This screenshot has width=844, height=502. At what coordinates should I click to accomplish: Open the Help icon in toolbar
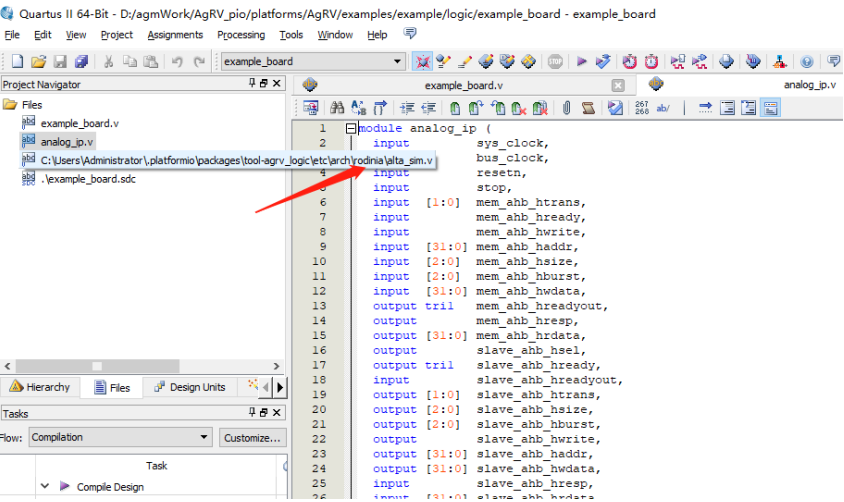pos(807,61)
